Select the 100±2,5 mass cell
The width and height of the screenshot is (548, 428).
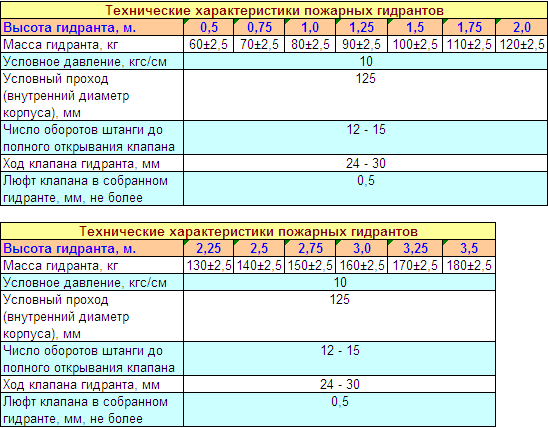pyautogui.click(x=415, y=44)
